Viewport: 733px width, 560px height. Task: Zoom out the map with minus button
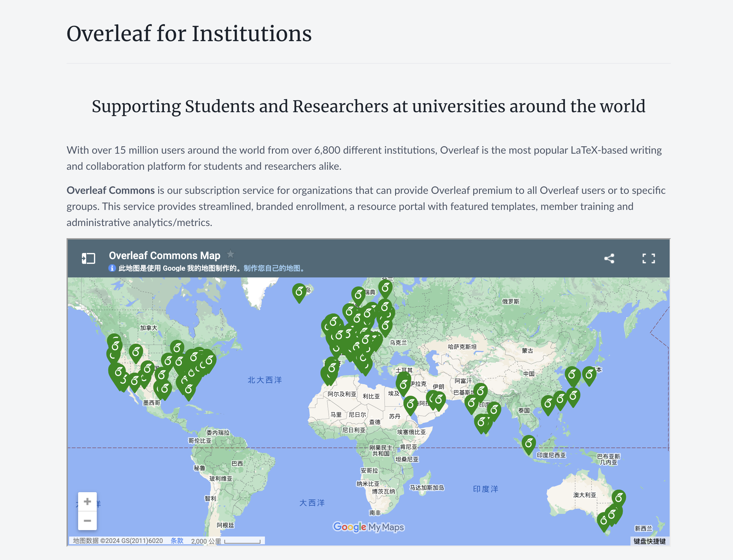tap(87, 521)
